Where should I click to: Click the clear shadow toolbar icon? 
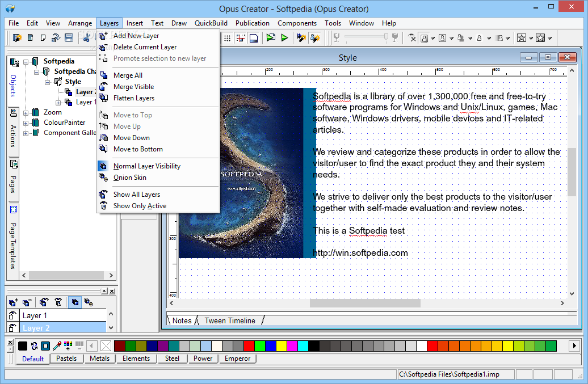(x=412, y=38)
